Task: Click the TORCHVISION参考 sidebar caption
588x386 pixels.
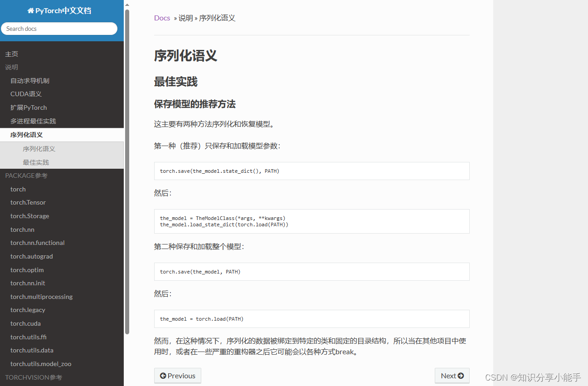Action: click(34, 377)
